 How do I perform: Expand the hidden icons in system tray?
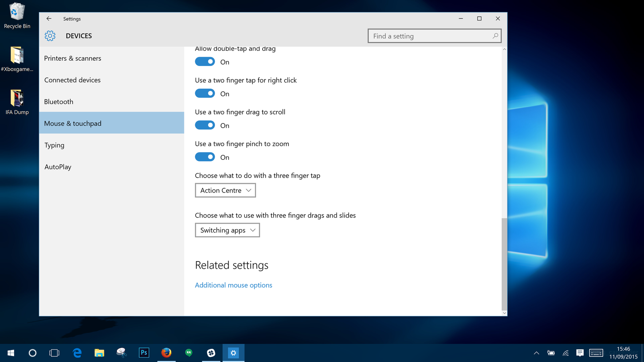536,353
